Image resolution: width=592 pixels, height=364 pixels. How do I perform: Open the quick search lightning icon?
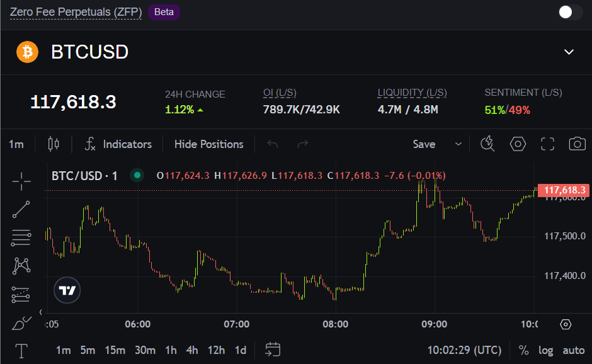(x=487, y=144)
